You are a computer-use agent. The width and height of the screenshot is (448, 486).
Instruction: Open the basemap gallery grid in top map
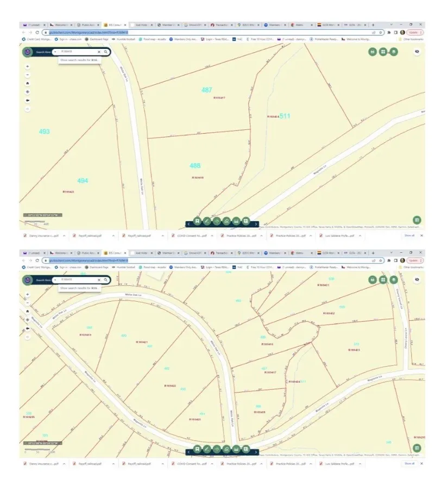[383, 52]
